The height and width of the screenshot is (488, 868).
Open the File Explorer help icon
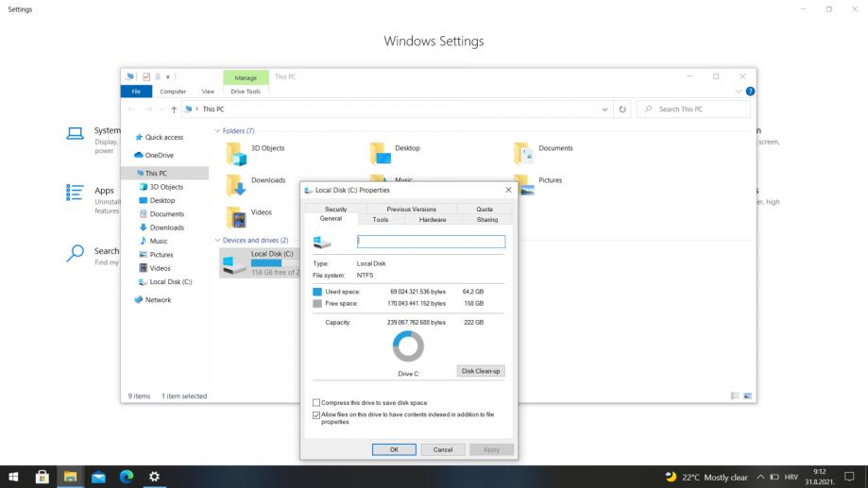pyautogui.click(x=750, y=92)
